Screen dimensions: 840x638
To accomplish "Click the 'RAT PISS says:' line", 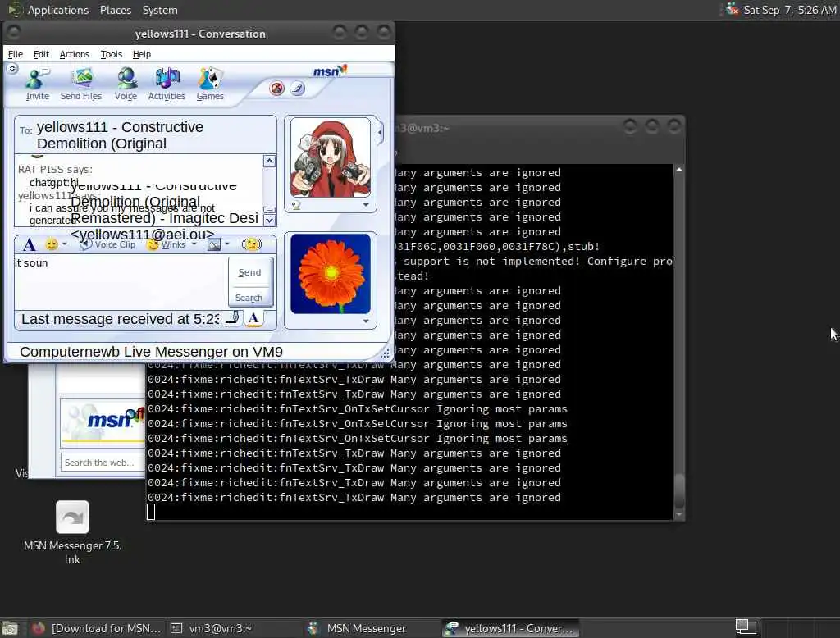I will (x=55, y=169).
